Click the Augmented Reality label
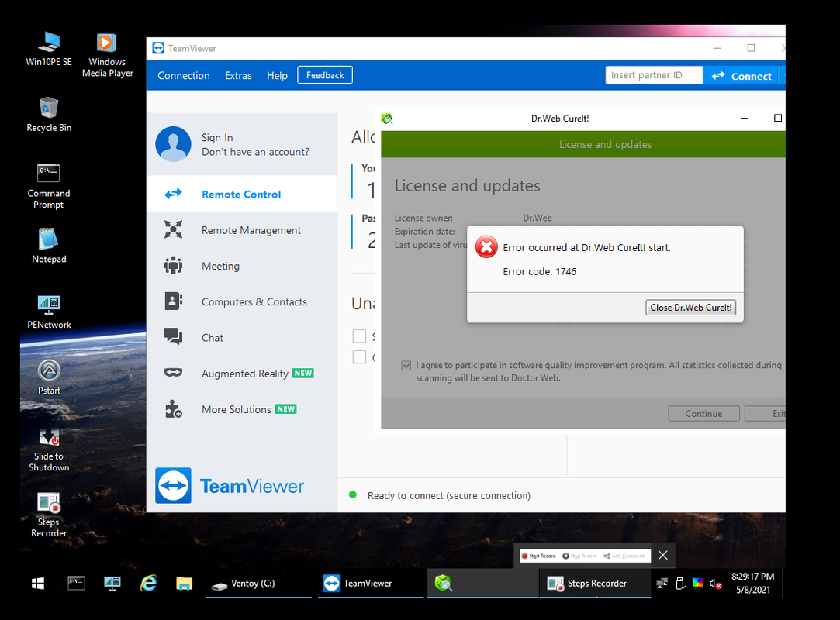The image size is (840, 620). pyautogui.click(x=245, y=374)
